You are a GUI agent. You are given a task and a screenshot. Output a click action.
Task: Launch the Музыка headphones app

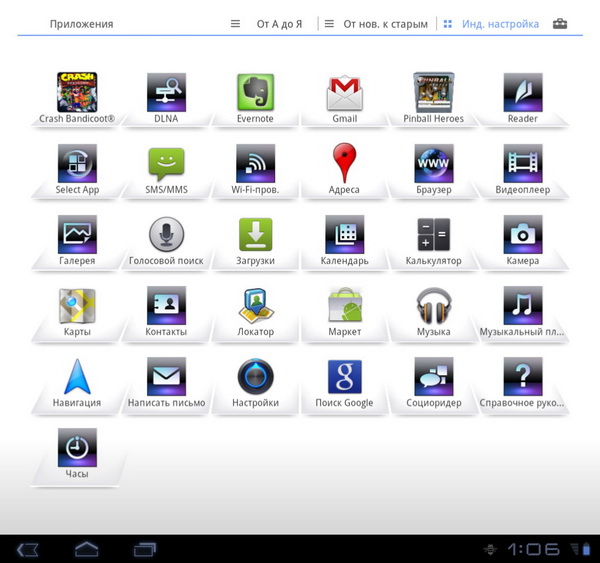click(433, 307)
